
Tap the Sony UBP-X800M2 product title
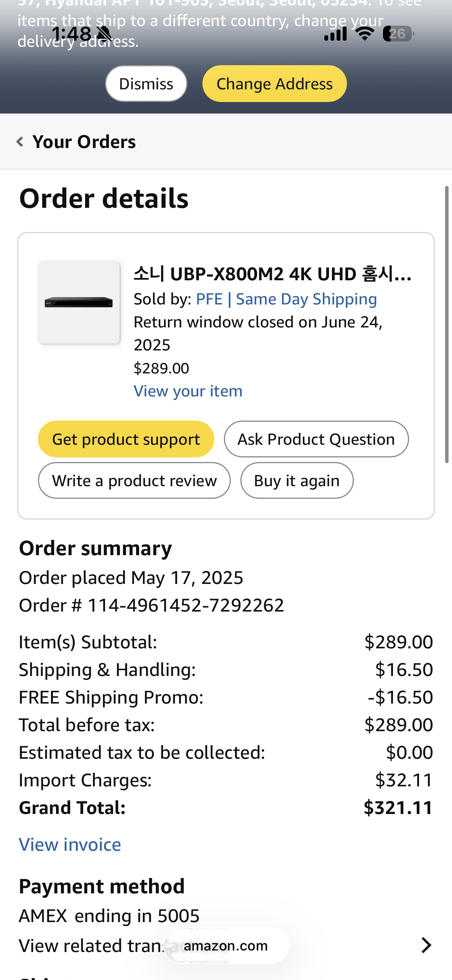click(x=272, y=274)
